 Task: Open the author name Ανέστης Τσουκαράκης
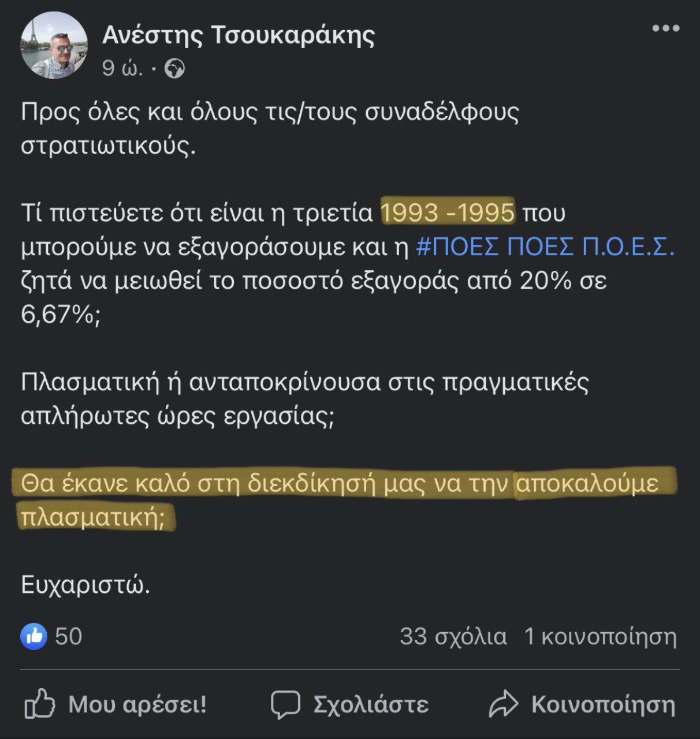click(x=239, y=35)
